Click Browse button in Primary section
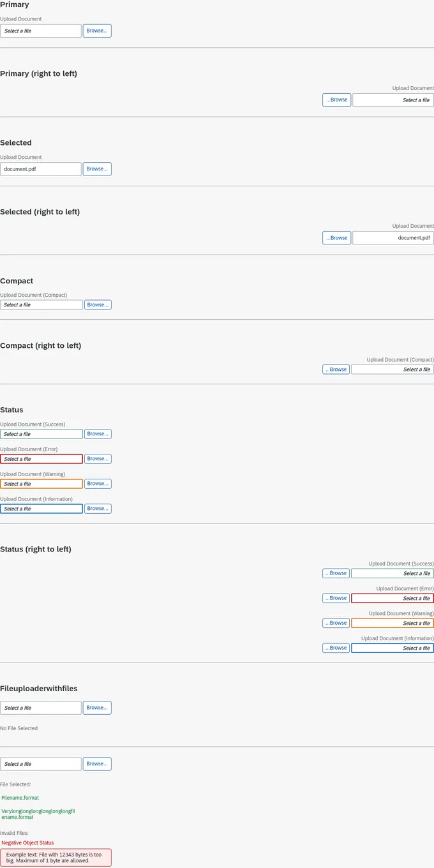Image resolution: width=434 pixels, height=868 pixels. coord(97,31)
